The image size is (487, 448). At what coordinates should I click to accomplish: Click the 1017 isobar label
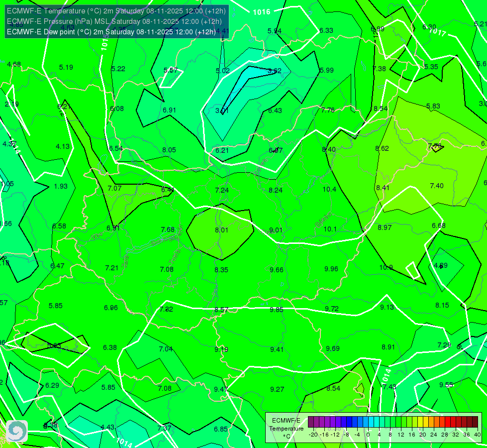click(437, 32)
